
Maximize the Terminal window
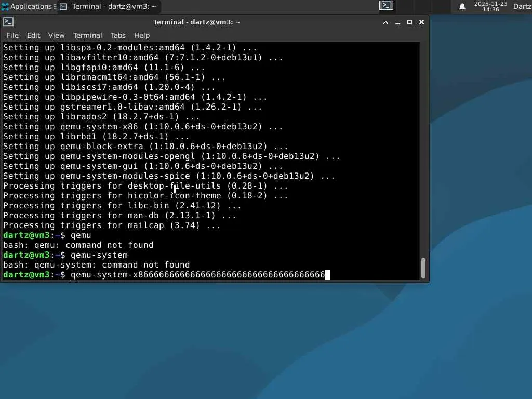point(409,22)
